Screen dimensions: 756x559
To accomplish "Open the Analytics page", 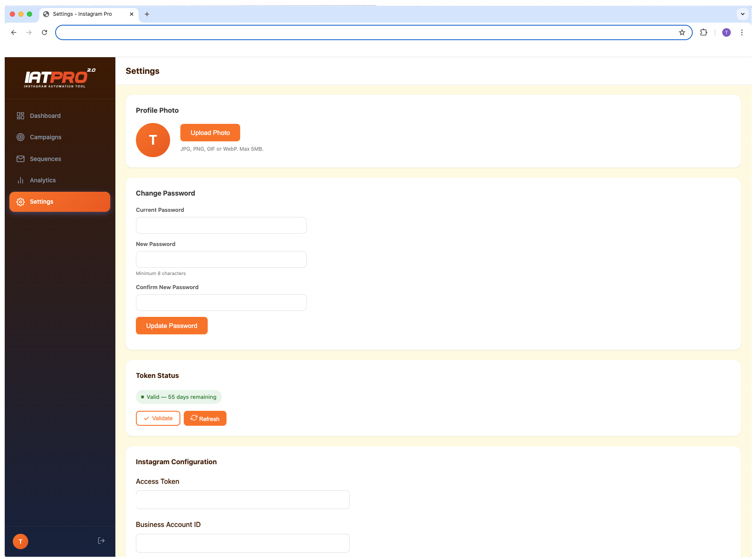I will 60,180.
